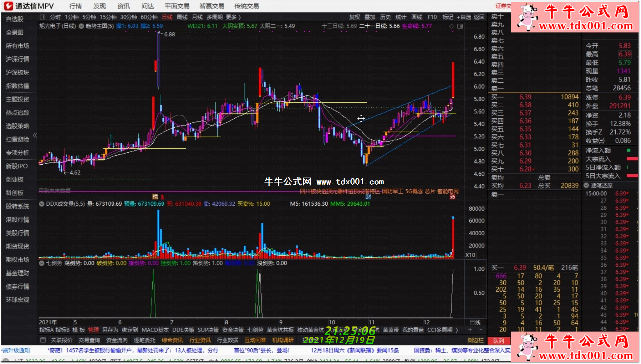This screenshot has width=641, height=364.
Task: Click the 通达信 logo icon
Action: point(9,6)
